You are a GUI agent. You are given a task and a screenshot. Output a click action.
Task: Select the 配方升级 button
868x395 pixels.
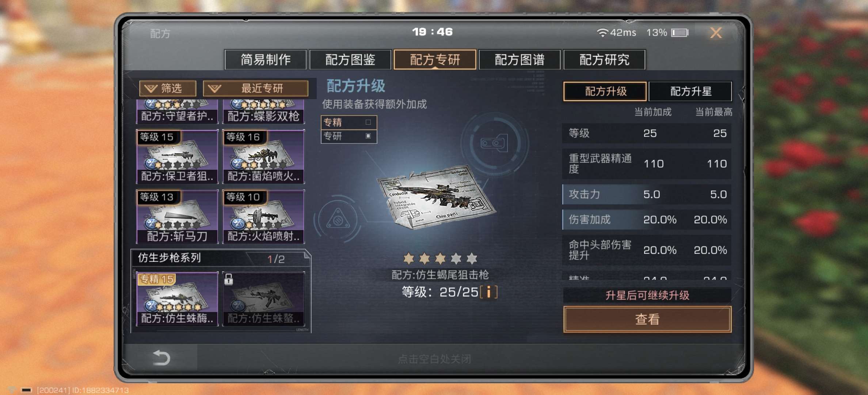[605, 91]
